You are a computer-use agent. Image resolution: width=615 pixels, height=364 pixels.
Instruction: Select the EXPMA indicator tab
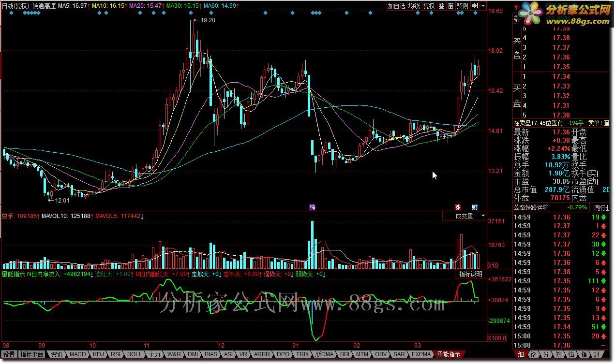(x=421, y=354)
